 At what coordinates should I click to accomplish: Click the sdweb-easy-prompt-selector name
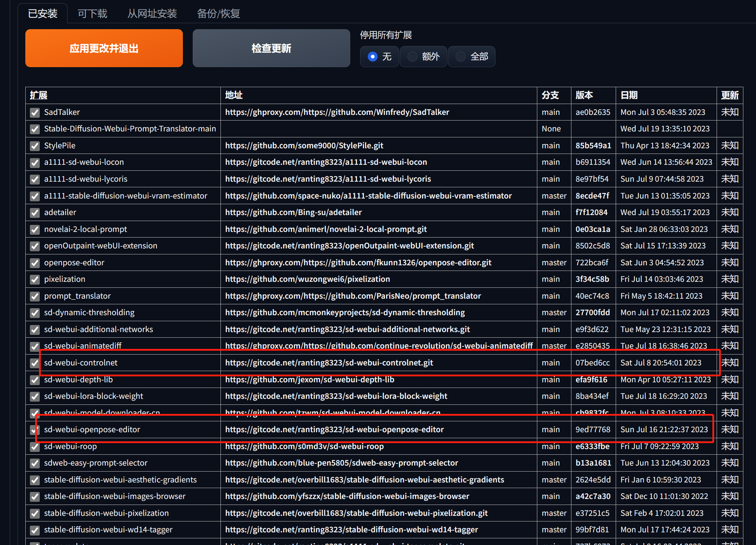coord(96,463)
